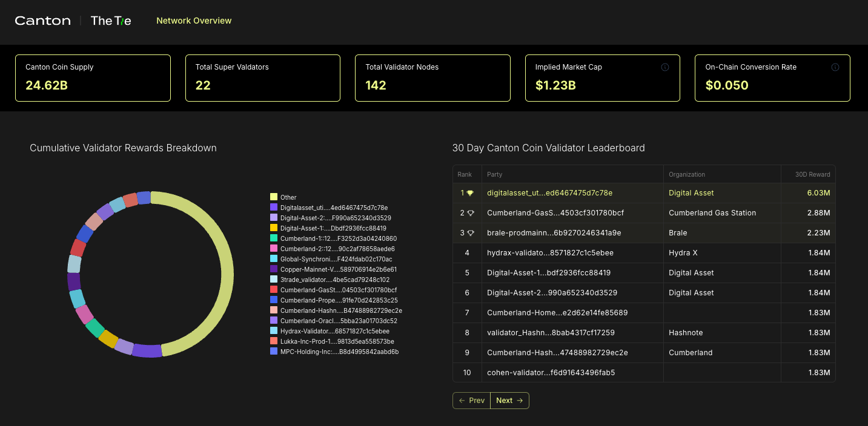Click the Prev button below the leaderboard
The width and height of the screenshot is (868, 426).
[x=471, y=401]
